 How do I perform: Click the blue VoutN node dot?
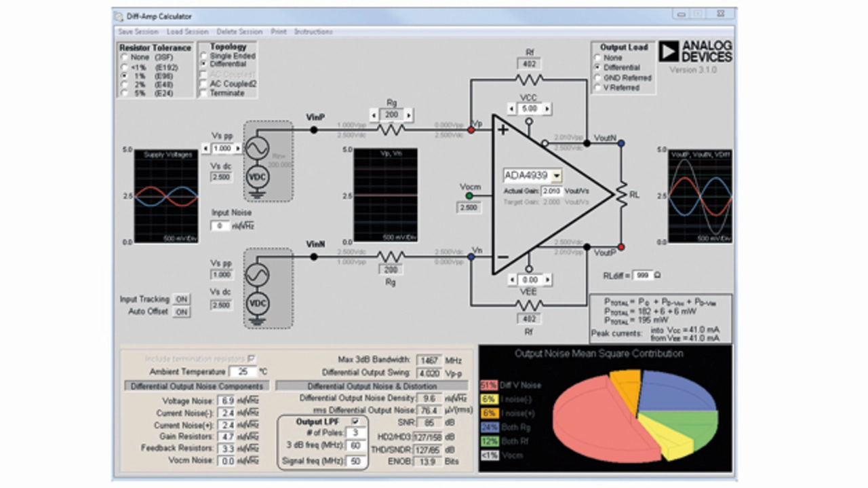(x=621, y=143)
